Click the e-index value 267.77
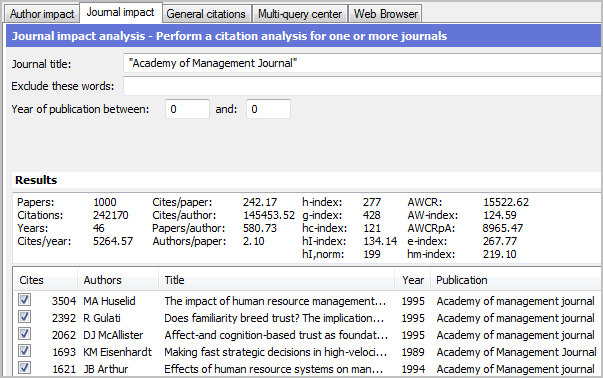 [500, 241]
